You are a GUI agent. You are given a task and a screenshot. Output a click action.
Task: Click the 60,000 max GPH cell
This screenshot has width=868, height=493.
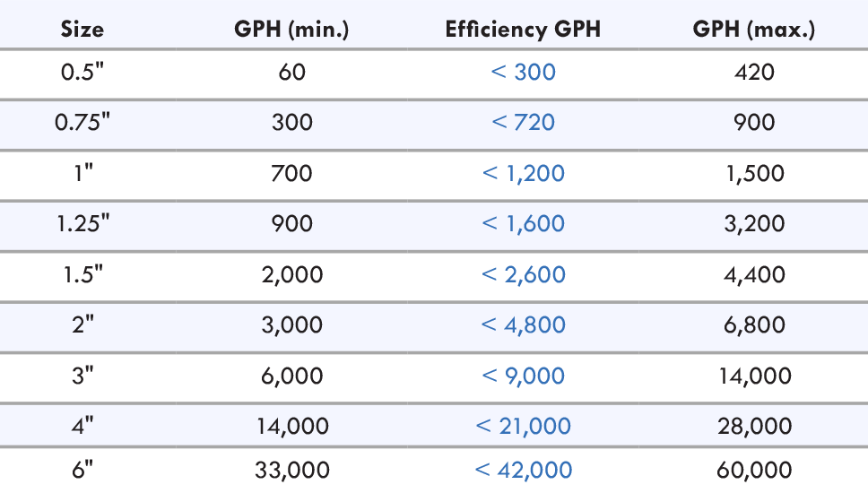(x=753, y=469)
